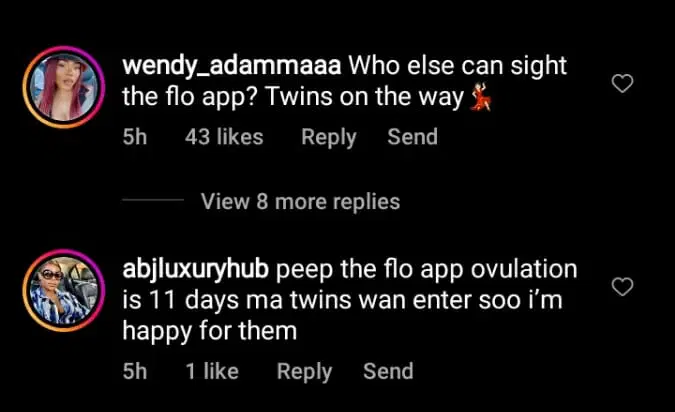
Task: Open the abjluxuryhub username link
Action: [x=195, y=270]
